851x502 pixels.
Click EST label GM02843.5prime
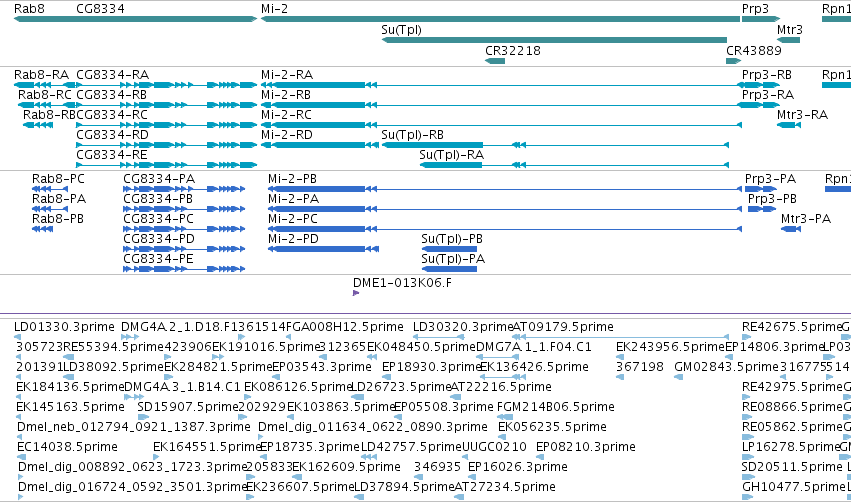click(726, 367)
